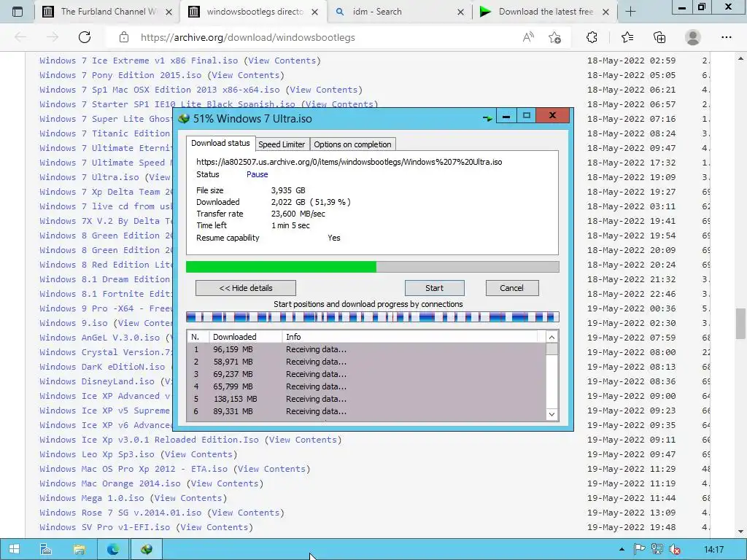Open the Collections icon
The image size is (747, 560).
tap(659, 37)
